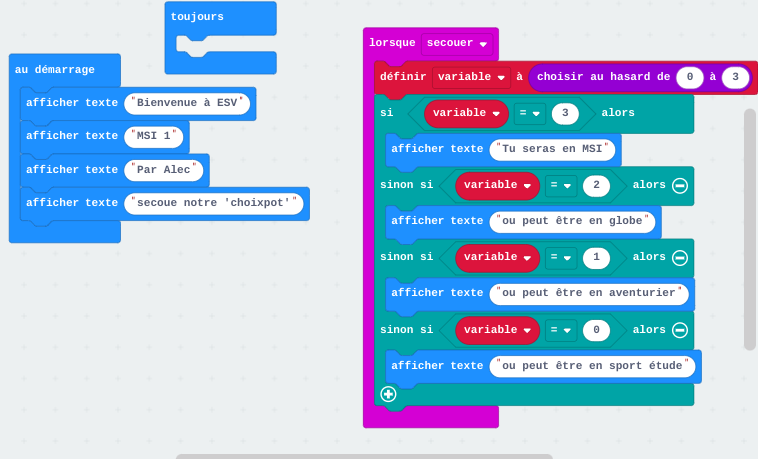Open the variable dropdown in the définir block
Screen dimensions: 758x459
(x=471, y=77)
